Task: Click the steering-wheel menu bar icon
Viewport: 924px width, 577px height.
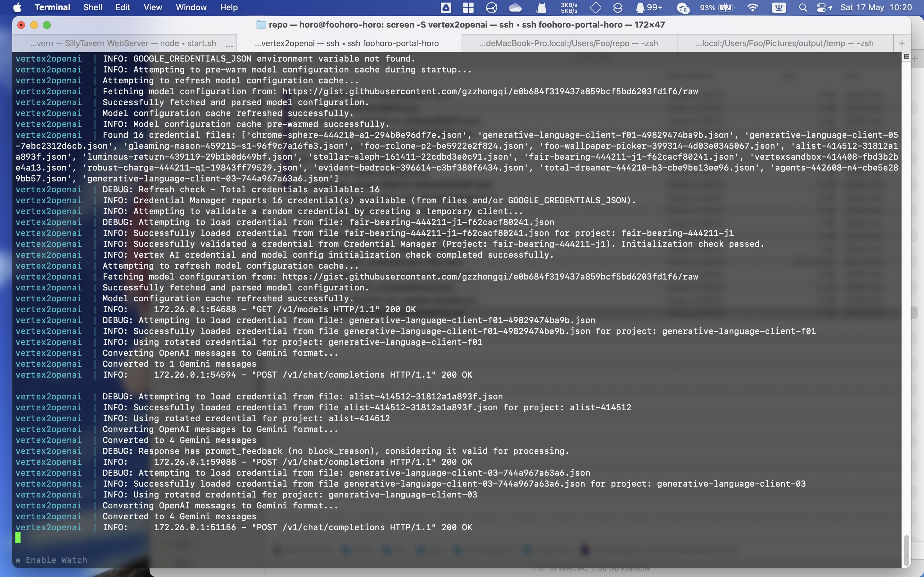Action: click(x=492, y=8)
